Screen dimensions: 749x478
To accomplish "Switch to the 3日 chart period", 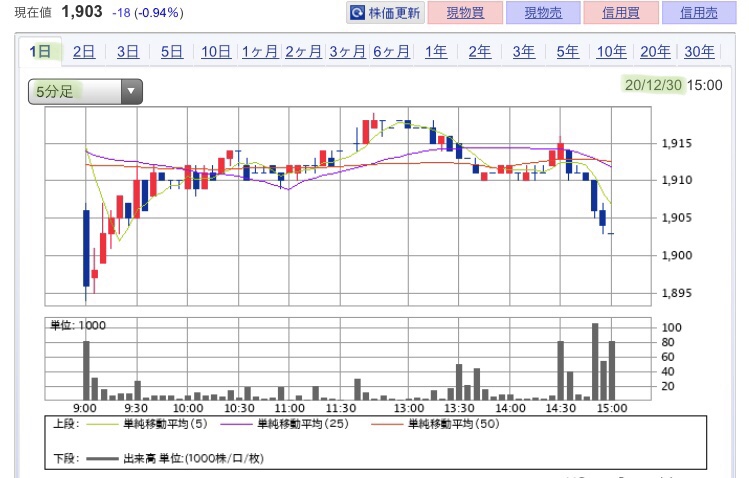I will (x=128, y=52).
